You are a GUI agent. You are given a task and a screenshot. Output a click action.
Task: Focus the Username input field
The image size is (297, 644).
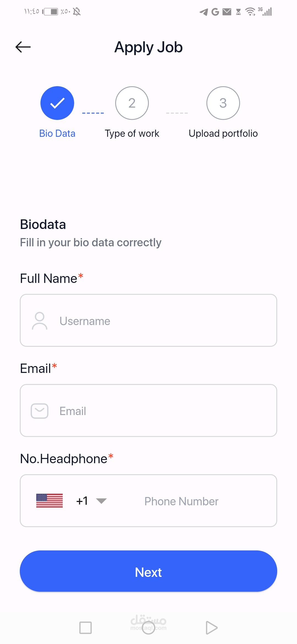point(165,321)
